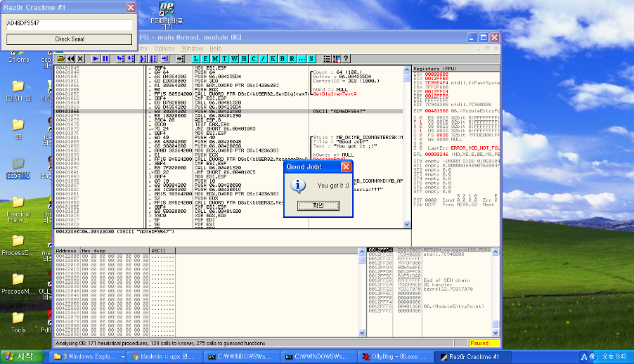
Task: Select the Tools folder on desktop
Action: pyautogui.click(x=18, y=323)
